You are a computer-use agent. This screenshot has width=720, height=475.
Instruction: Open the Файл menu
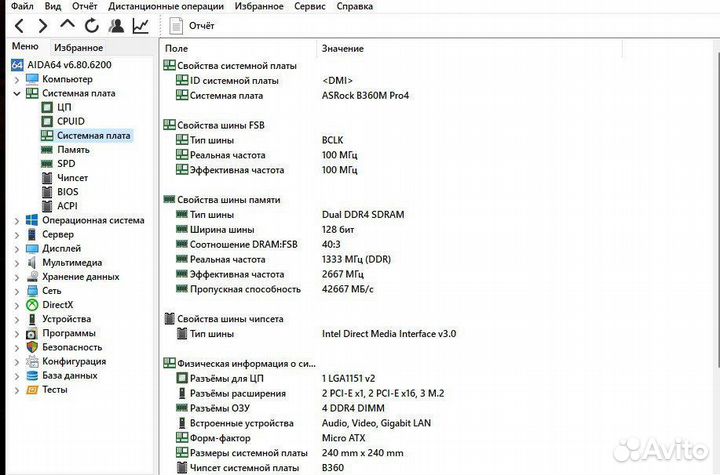(x=22, y=6)
